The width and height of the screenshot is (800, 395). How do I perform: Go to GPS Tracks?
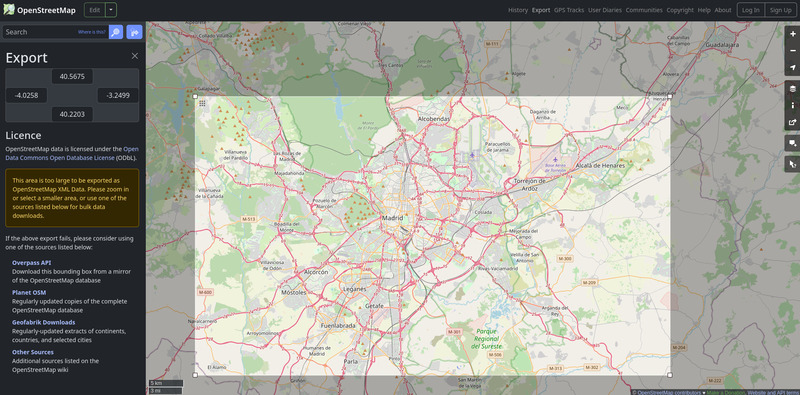(x=569, y=10)
